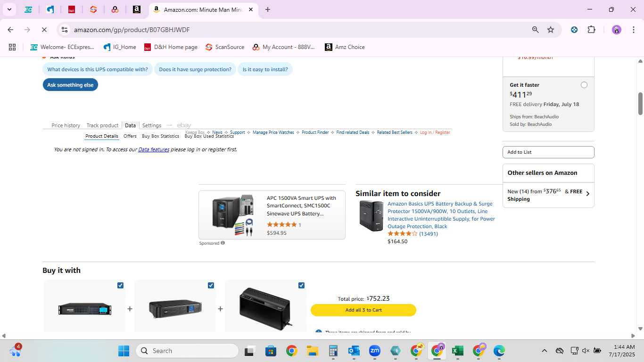Image resolution: width=644 pixels, height=362 pixels.
Task: Open ScanSource bookmark
Action: click(x=225, y=47)
